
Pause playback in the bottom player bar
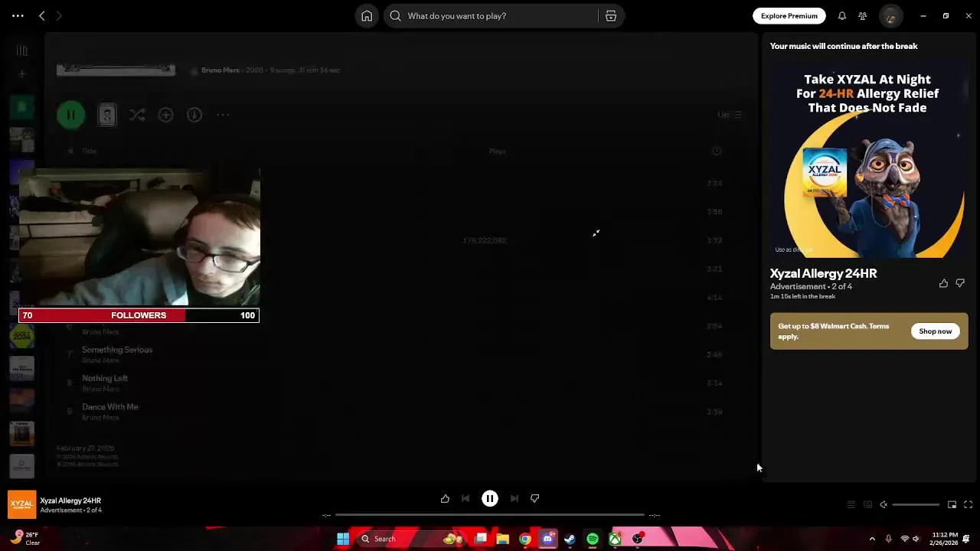490,499
